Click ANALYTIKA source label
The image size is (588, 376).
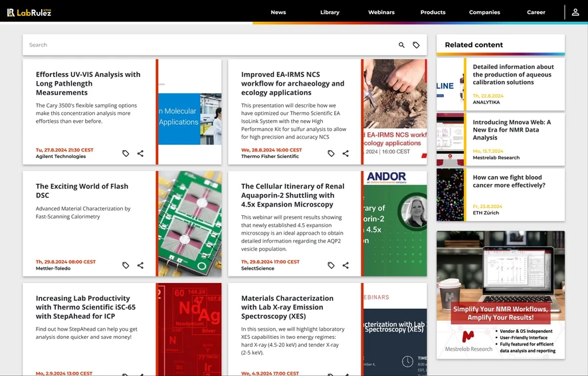tap(486, 102)
